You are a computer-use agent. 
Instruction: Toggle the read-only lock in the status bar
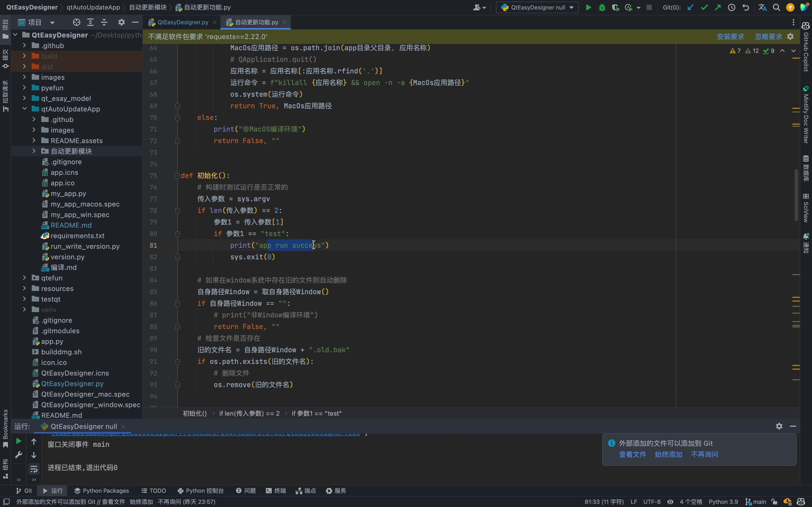click(x=774, y=502)
